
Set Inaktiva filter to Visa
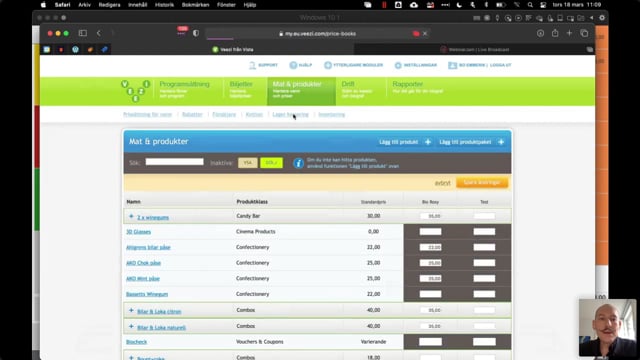[248, 163]
